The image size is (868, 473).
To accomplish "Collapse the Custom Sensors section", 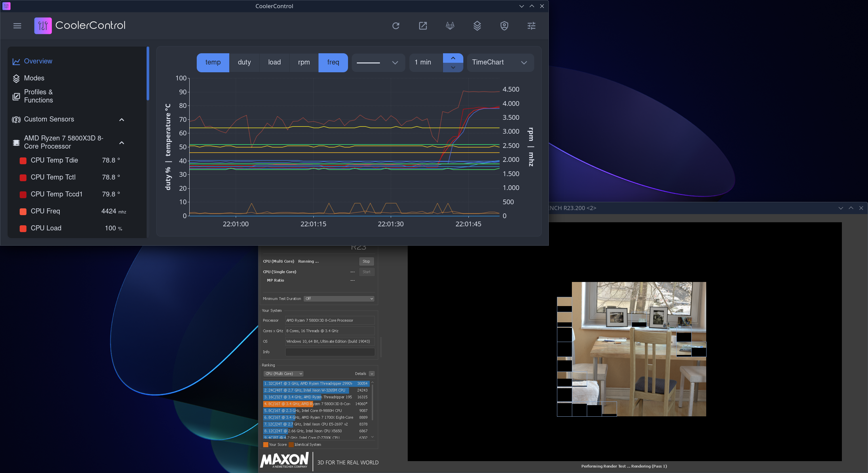I will pos(122,120).
